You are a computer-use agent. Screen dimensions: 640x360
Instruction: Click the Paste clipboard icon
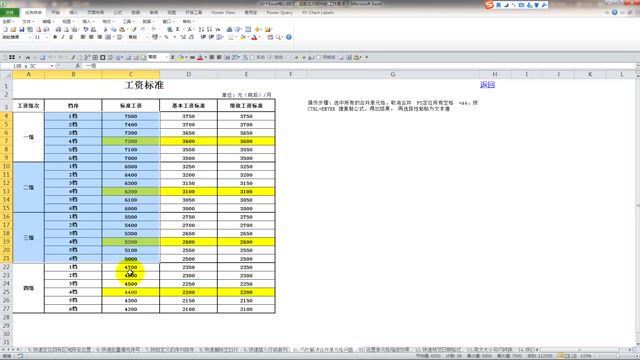pyautogui.click(x=122, y=29)
